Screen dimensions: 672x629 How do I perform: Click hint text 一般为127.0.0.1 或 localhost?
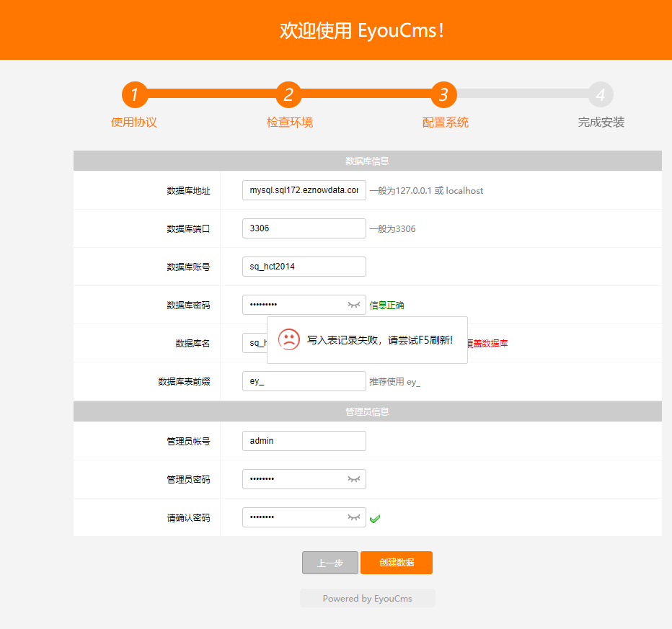click(426, 190)
